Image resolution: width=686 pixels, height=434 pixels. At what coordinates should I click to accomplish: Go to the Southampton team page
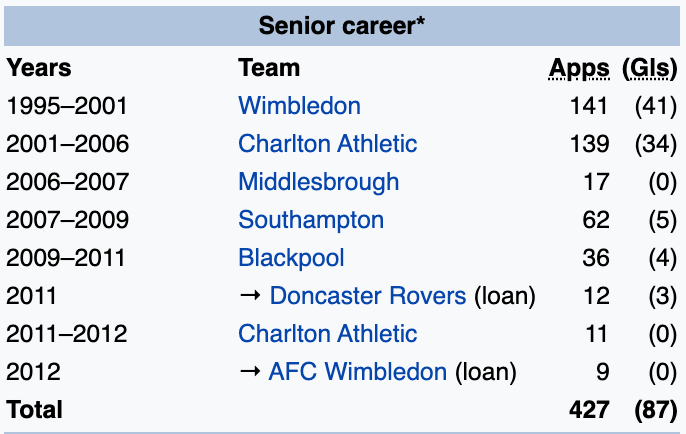(x=311, y=219)
